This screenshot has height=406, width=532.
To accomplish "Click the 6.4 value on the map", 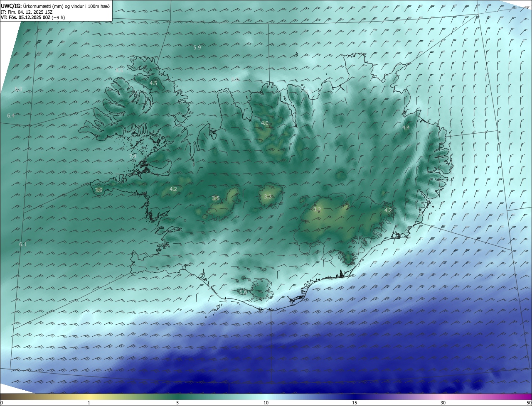I will (x=11, y=115).
